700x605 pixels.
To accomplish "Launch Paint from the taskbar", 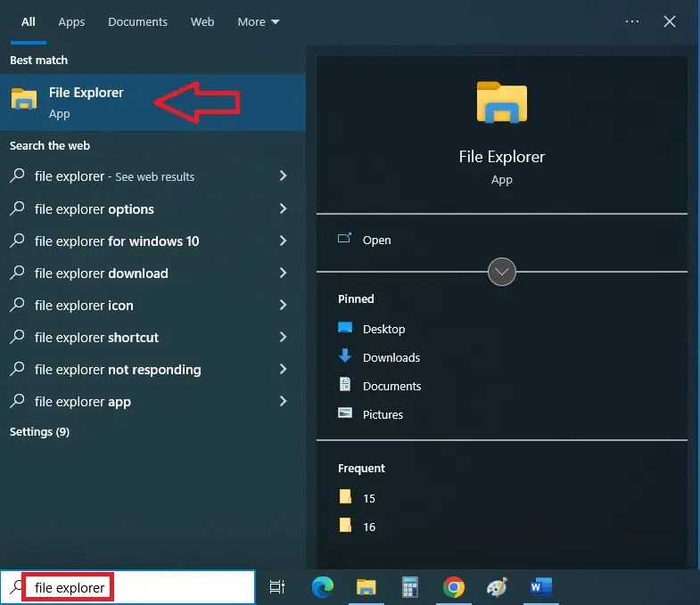I will [x=497, y=586].
